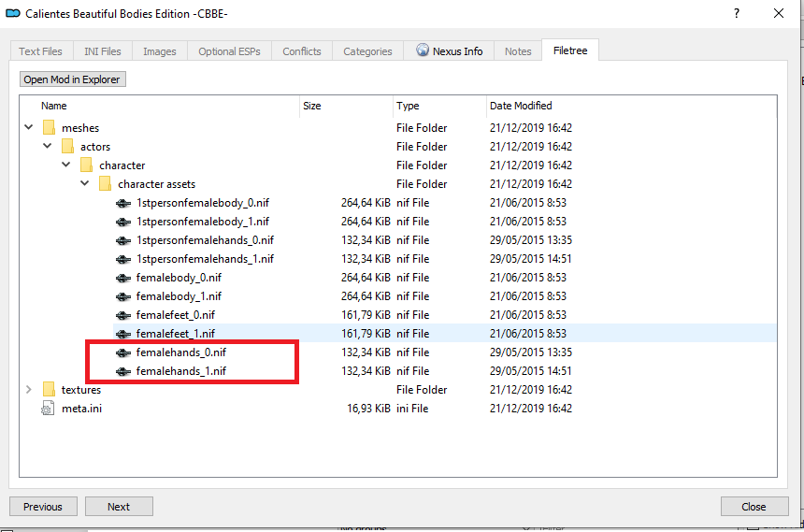
Task: Open the Images tab
Action: pos(160,51)
